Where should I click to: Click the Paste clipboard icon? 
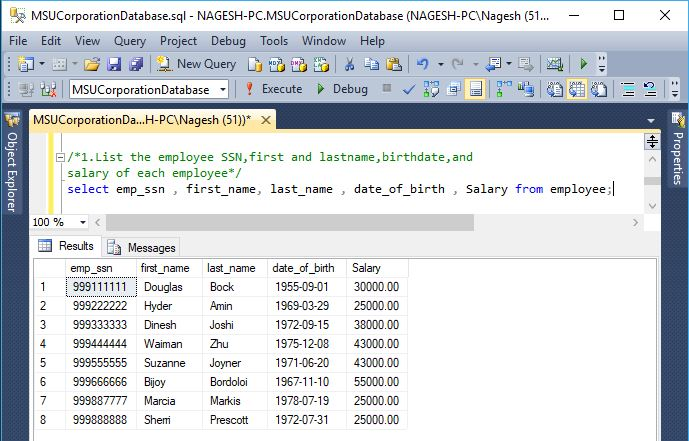coord(394,65)
